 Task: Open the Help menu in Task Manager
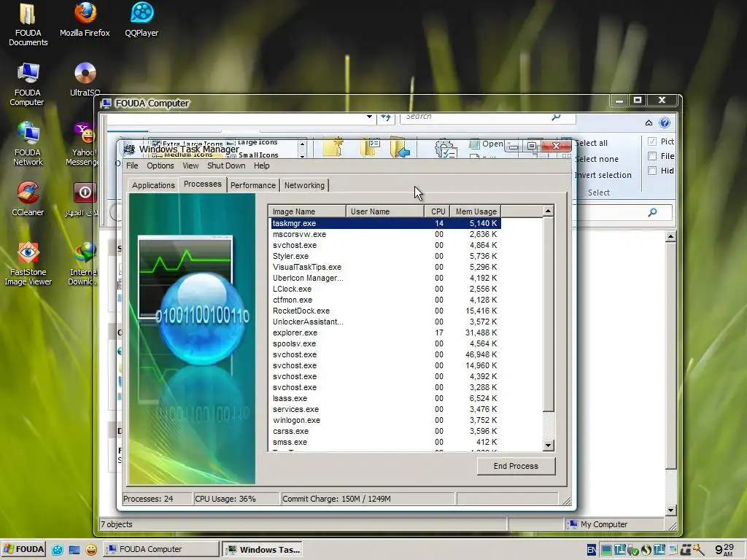click(262, 166)
